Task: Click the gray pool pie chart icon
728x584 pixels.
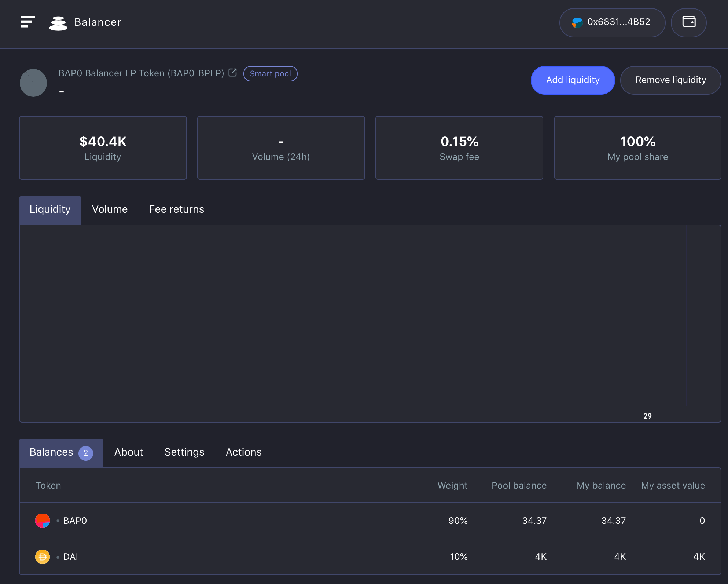Action: point(33,83)
